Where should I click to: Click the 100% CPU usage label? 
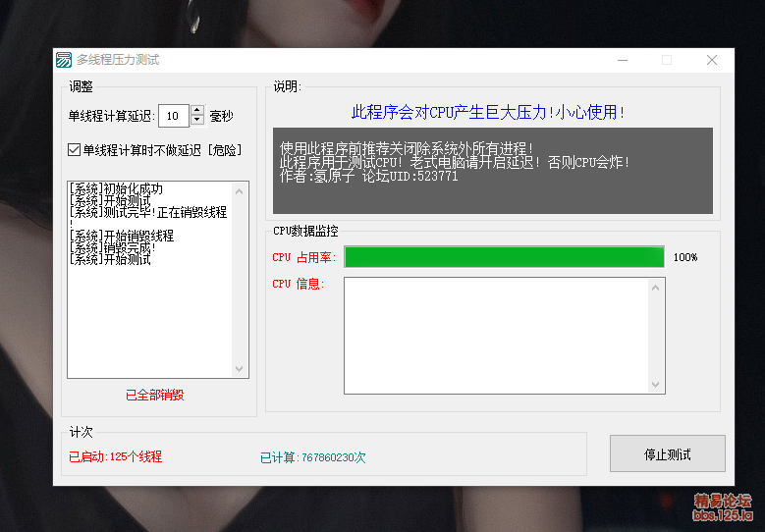pos(685,257)
